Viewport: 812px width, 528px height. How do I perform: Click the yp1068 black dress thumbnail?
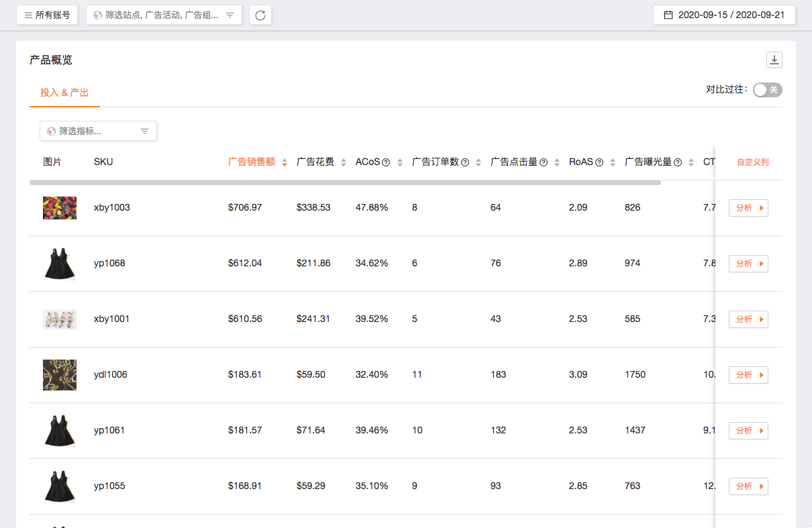tap(59, 264)
